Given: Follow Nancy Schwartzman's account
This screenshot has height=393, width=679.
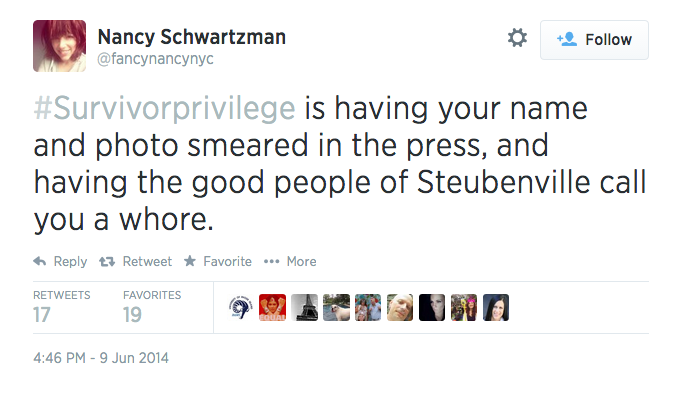Looking at the screenshot, I should click(x=594, y=40).
